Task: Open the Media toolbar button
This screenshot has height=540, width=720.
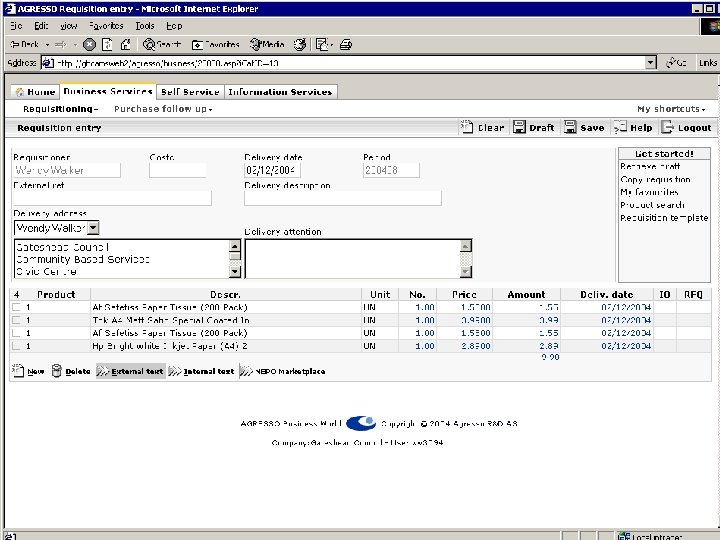Action: click(x=267, y=45)
